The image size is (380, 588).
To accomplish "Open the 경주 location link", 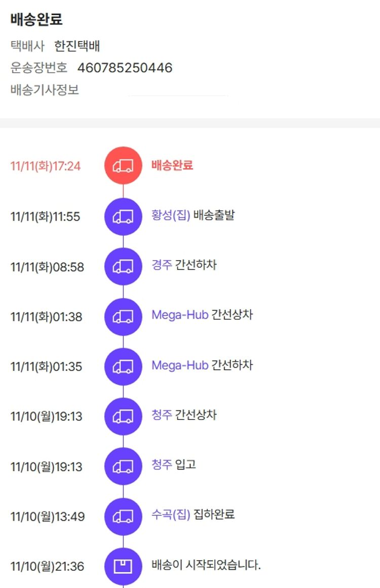I will point(162,265).
